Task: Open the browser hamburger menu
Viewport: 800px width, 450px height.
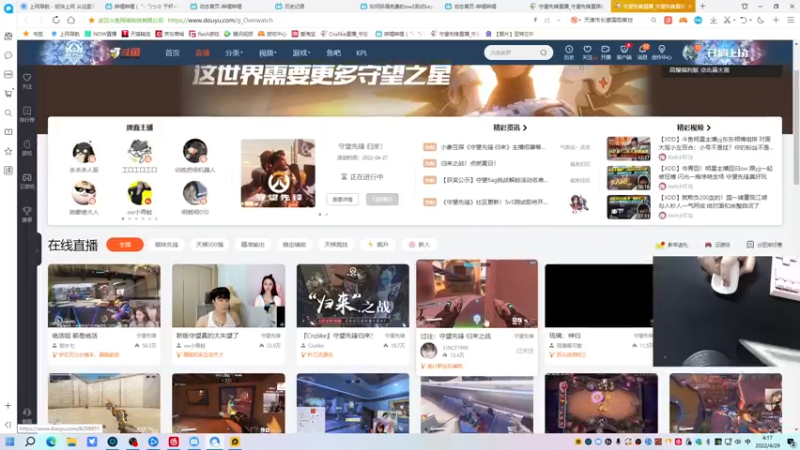Action: pos(790,20)
